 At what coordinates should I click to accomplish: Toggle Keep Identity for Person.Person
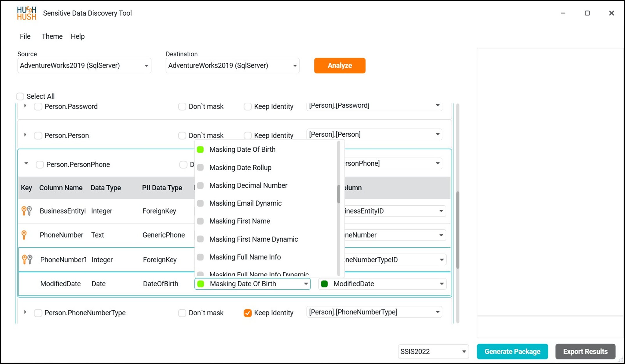tap(248, 135)
